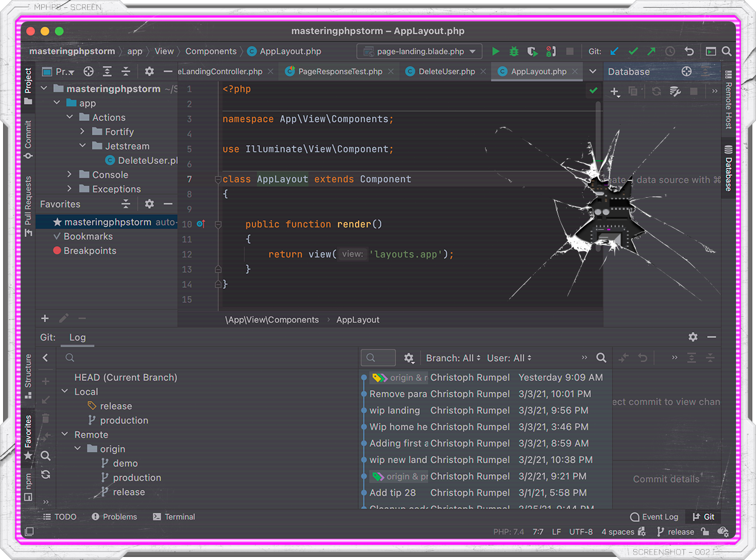The height and width of the screenshot is (560, 756).
Task: Collapse the Remote branches node
Action: pos(65,435)
